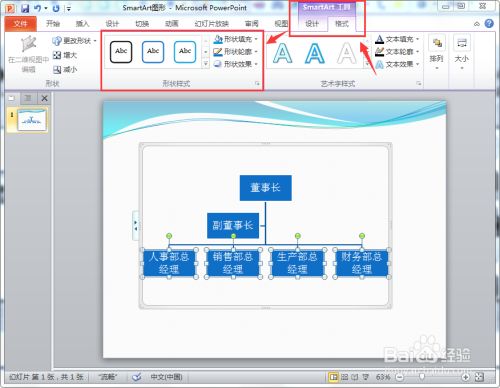
Task: Switch to the 插入 (Insert) tab
Action: (x=82, y=24)
